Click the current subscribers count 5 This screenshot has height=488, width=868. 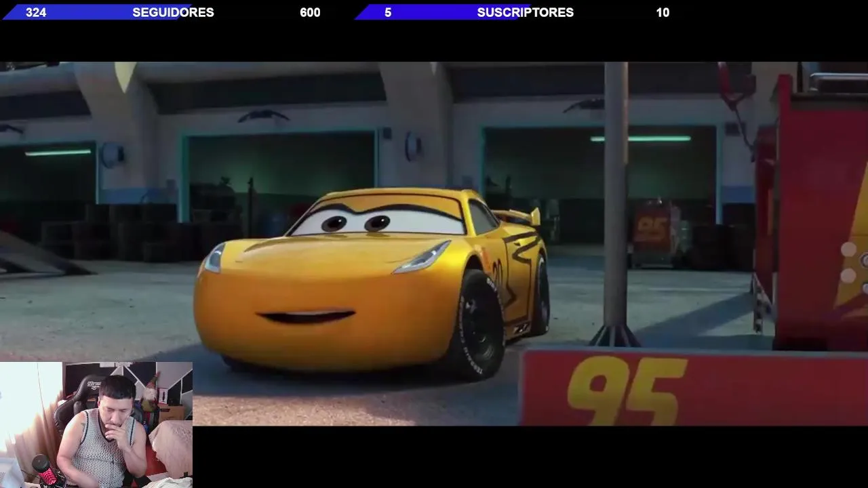click(x=388, y=12)
